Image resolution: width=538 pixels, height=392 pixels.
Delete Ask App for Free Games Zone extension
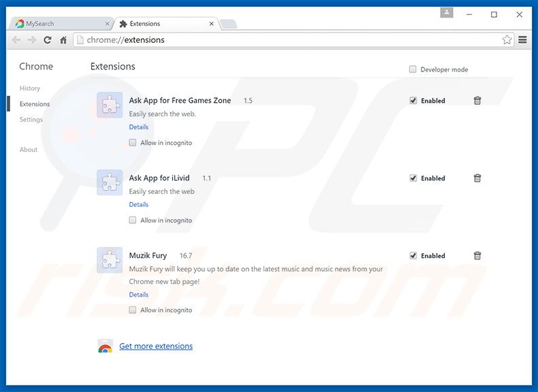477,101
